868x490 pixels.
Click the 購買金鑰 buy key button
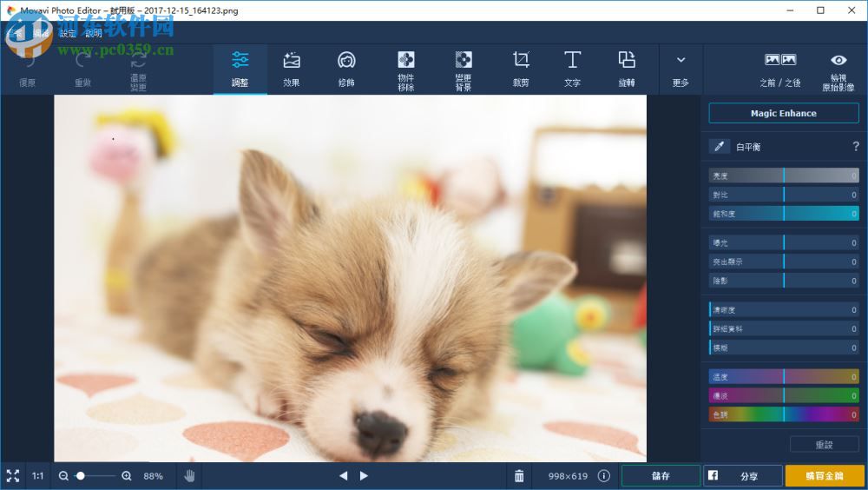click(x=825, y=475)
